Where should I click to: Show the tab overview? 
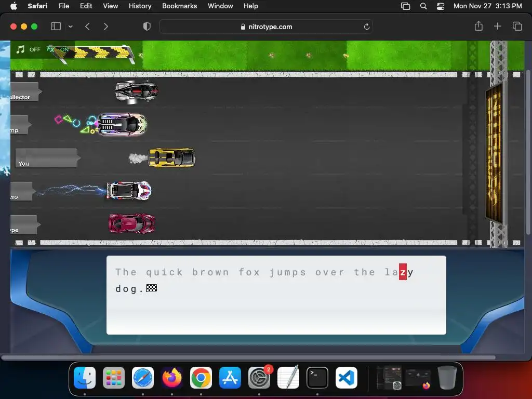[x=517, y=26]
